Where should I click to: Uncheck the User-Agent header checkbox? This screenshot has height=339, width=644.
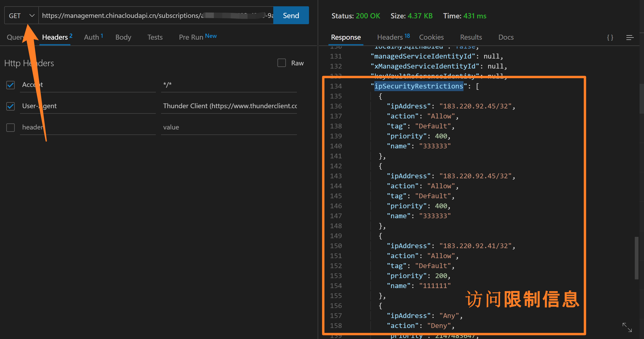(11, 106)
